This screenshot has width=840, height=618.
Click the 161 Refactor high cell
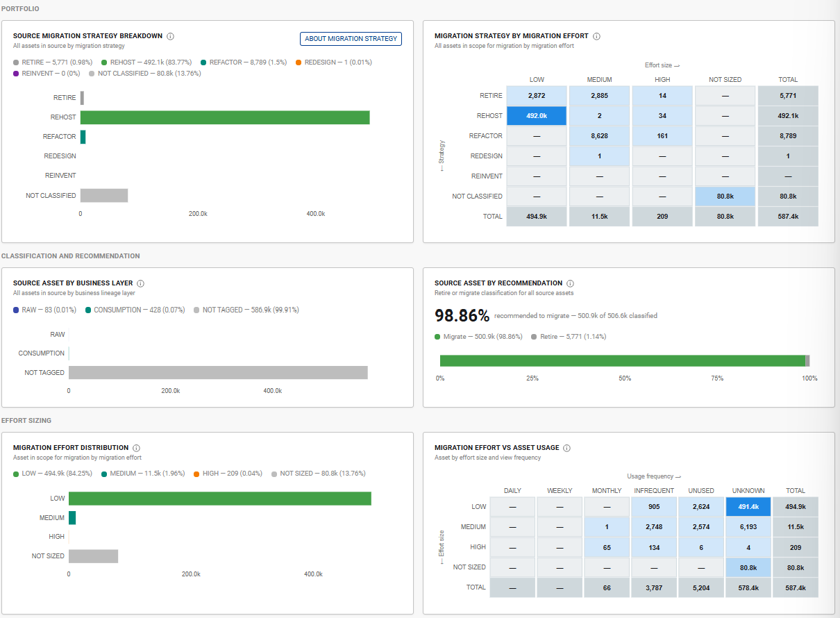coord(662,136)
